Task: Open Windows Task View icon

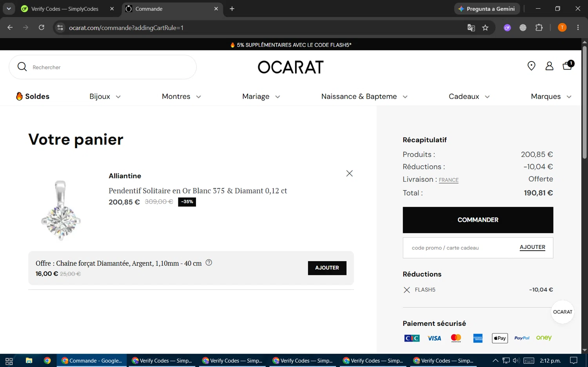Action: 9,361
